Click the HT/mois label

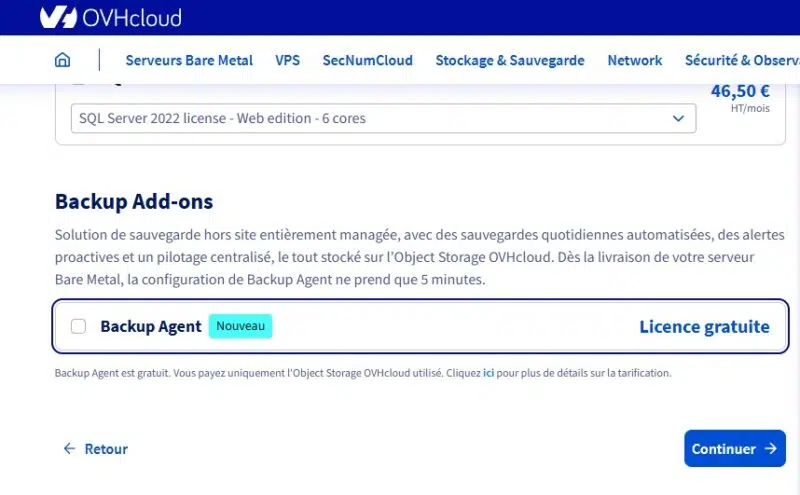(750, 108)
